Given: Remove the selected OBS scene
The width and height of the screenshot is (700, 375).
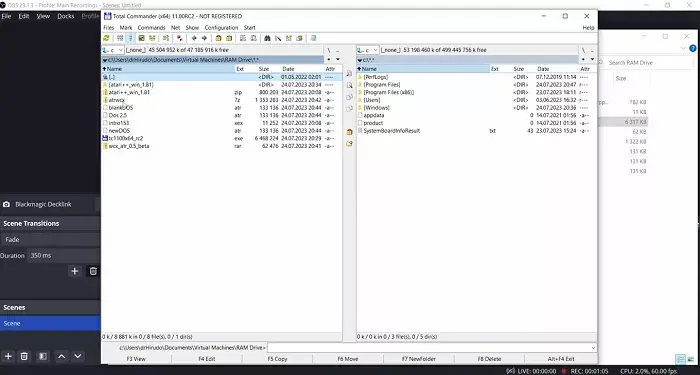Looking at the screenshot, I should coord(24,356).
